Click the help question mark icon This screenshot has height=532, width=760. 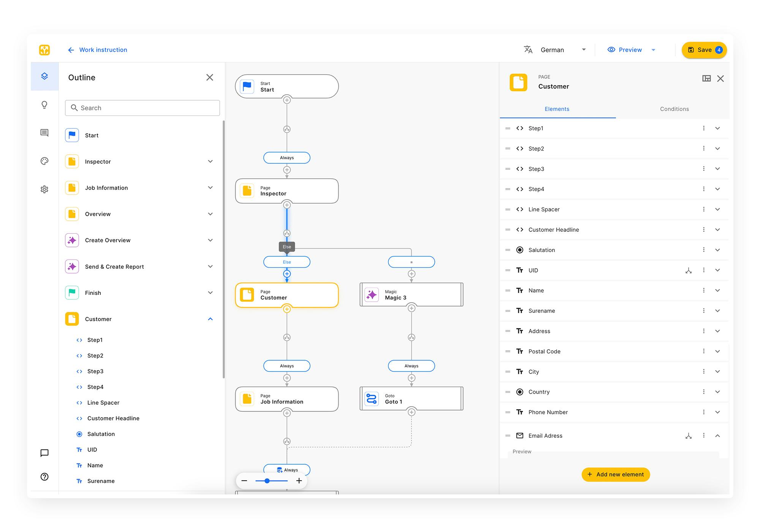[x=44, y=477]
